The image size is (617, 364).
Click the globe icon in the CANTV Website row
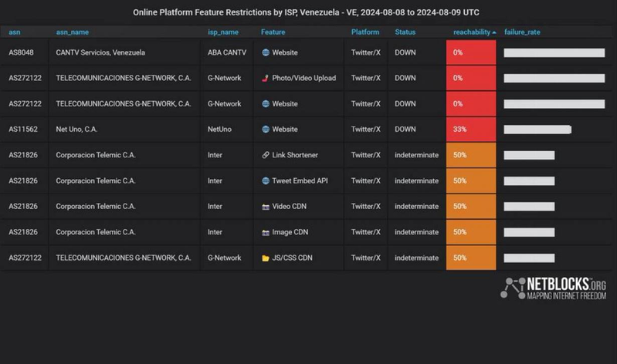[266, 52]
